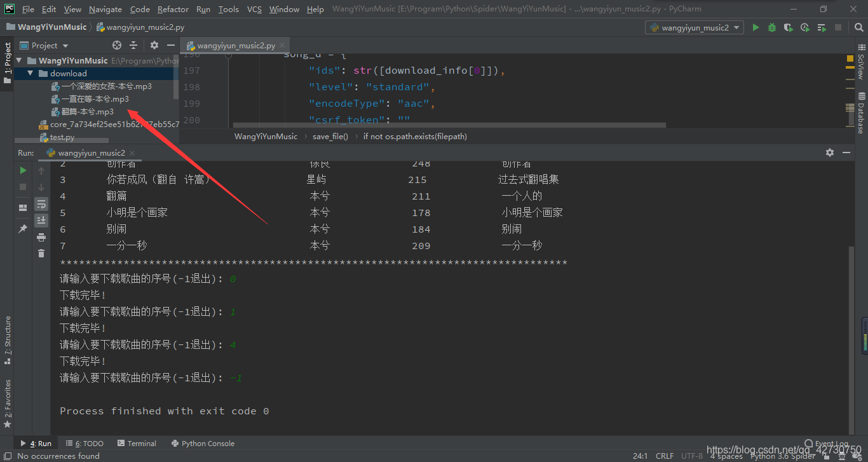Start debugging with the green bug icon
Screen dimensions: 868x462
772,27
